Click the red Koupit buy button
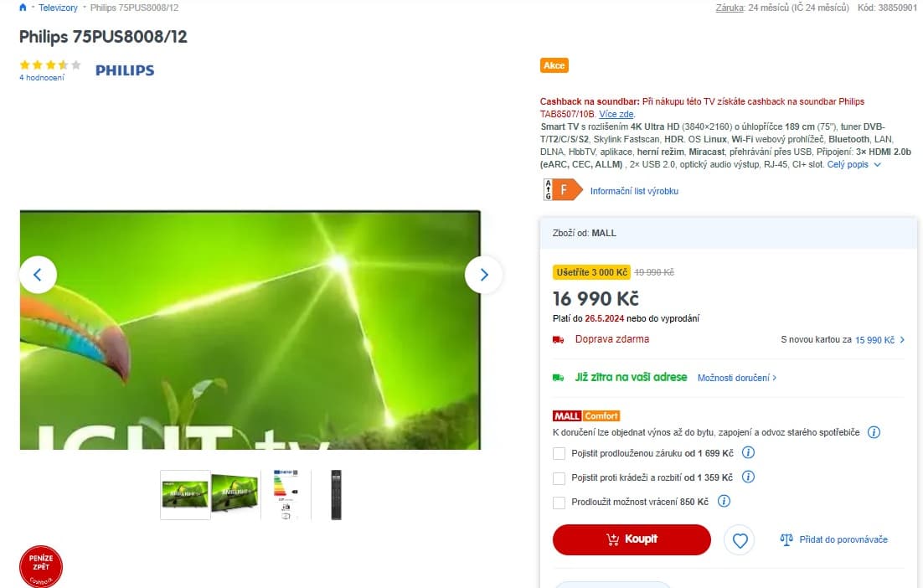This screenshot has width=923, height=588. [x=632, y=539]
